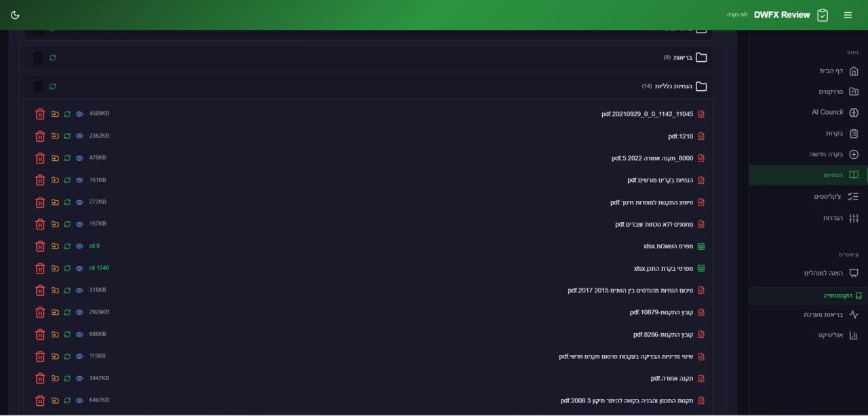Move מפרטי בקרת התכן.xlsx to a folder
The height and width of the screenshot is (416, 868).
point(55,268)
